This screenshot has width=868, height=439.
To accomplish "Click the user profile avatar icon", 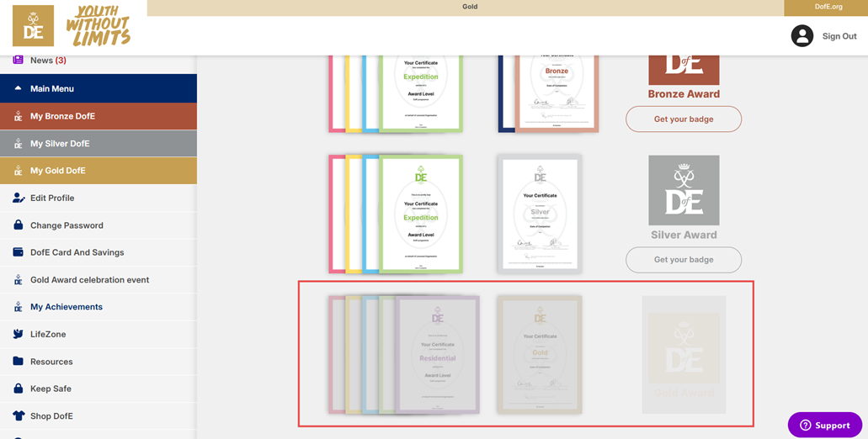I will point(801,36).
